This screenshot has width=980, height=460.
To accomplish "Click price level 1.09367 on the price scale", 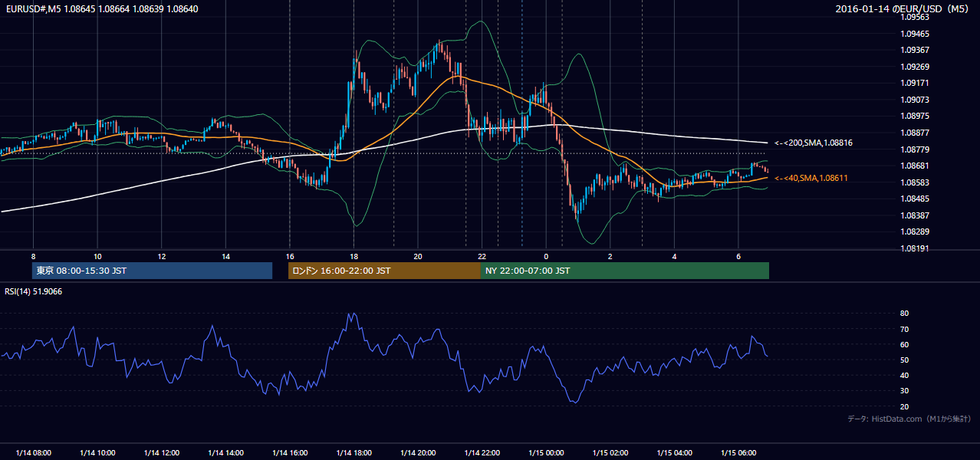I will 914,50.
